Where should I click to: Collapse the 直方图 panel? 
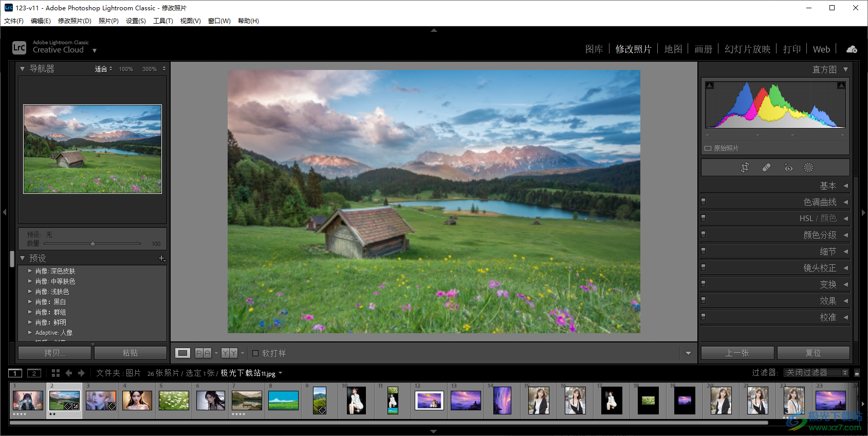[845, 69]
